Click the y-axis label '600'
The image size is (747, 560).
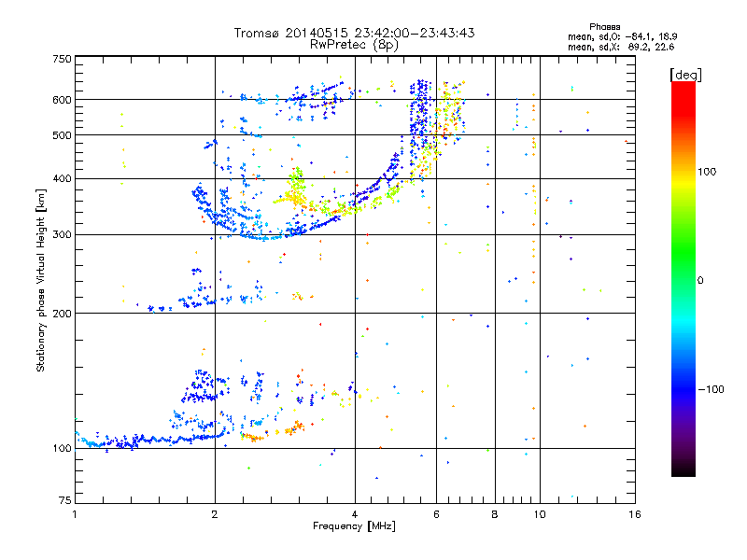point(62,100)
